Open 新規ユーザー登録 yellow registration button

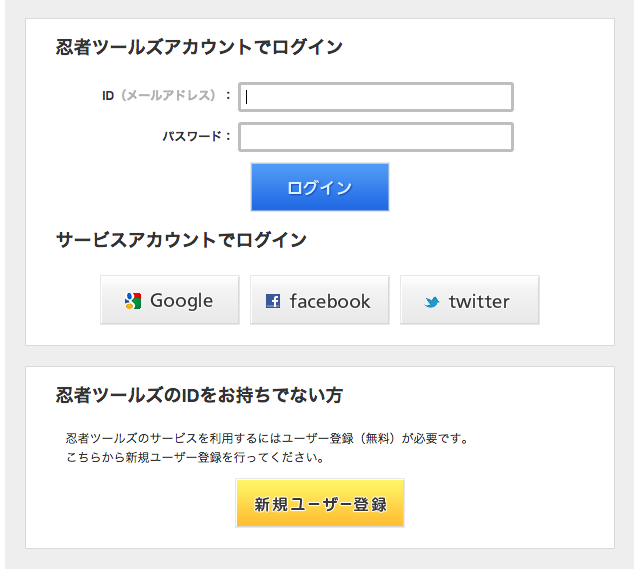point(320,503)
